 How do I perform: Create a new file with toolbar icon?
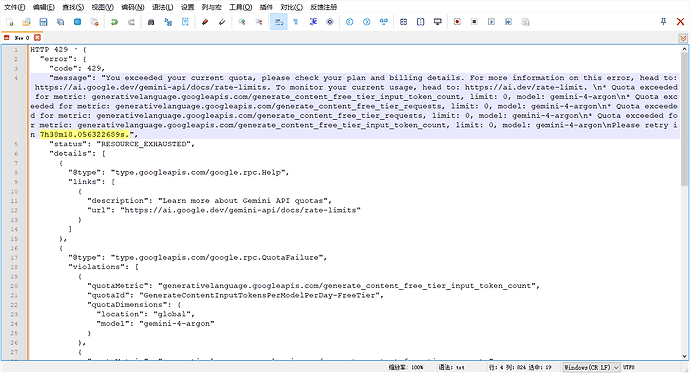click(10, 22)
